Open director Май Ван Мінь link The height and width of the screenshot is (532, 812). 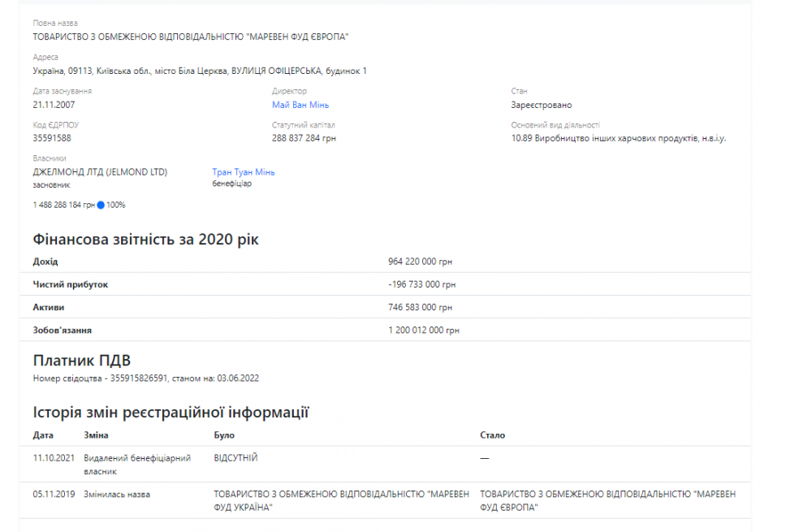[300, 105]
